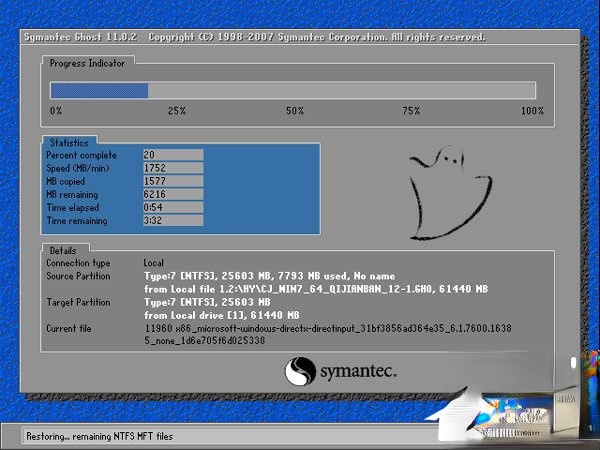Image resolution: width=600 pixels, height=450 pixels.
Task: Click the 'Percent complete' label
Action: 82,155
